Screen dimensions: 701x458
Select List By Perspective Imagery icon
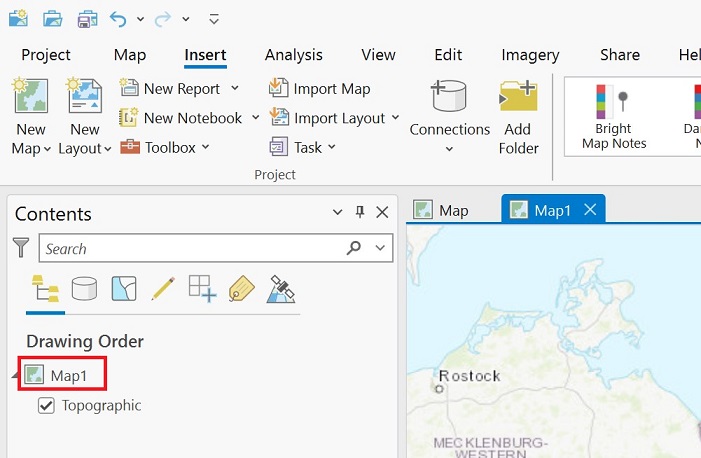click(281, 289)
